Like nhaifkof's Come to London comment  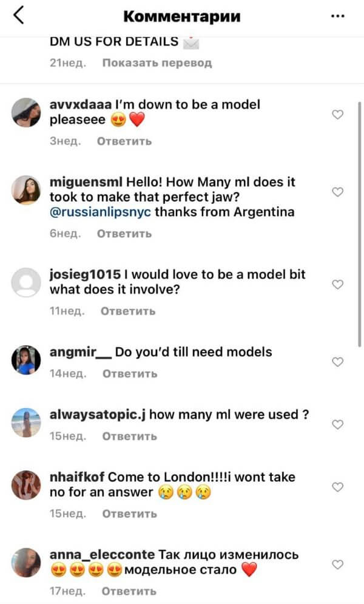(339, 487)
